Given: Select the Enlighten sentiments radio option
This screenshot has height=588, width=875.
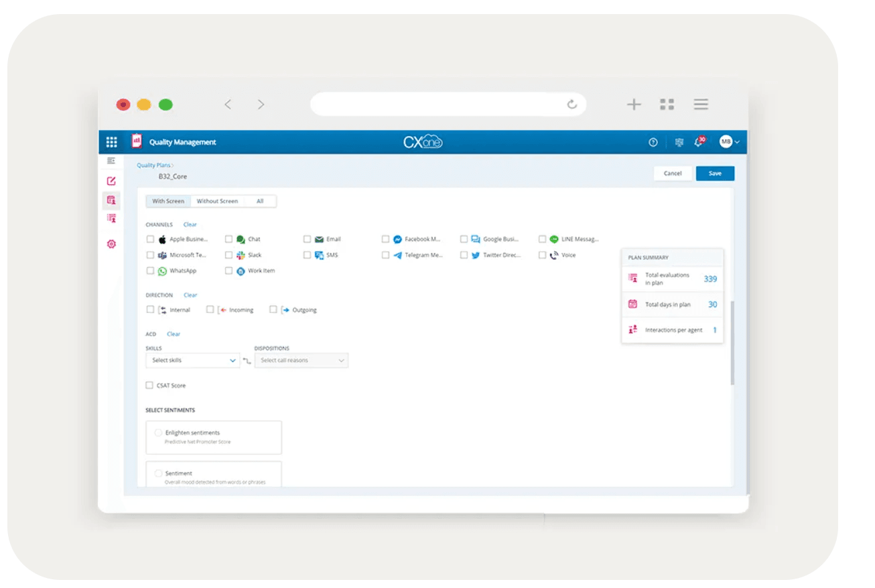Looking at the screenshot, I should pos(158,433).
